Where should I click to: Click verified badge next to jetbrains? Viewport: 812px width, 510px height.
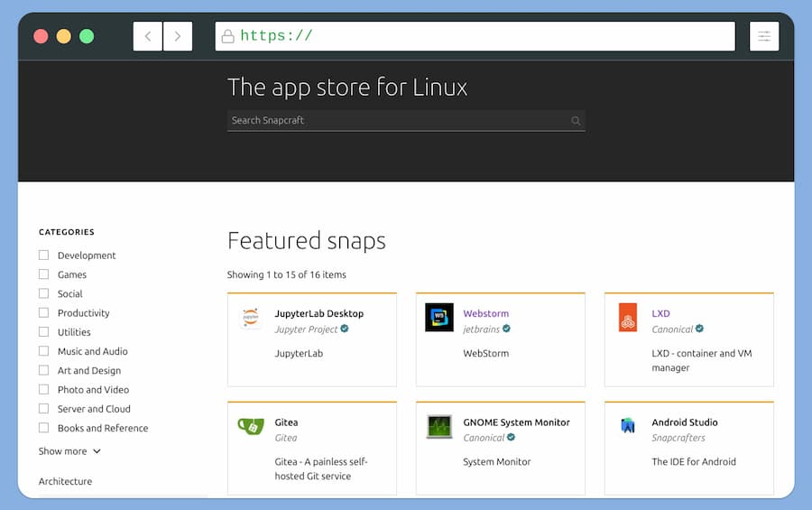pyautogui.click(x=506, y=329)
